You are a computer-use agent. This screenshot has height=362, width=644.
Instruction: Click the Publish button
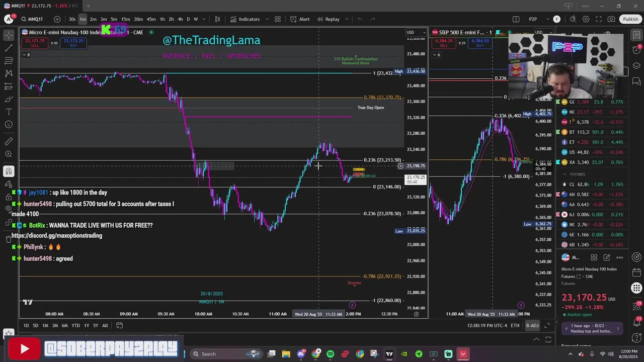[630, 19]
